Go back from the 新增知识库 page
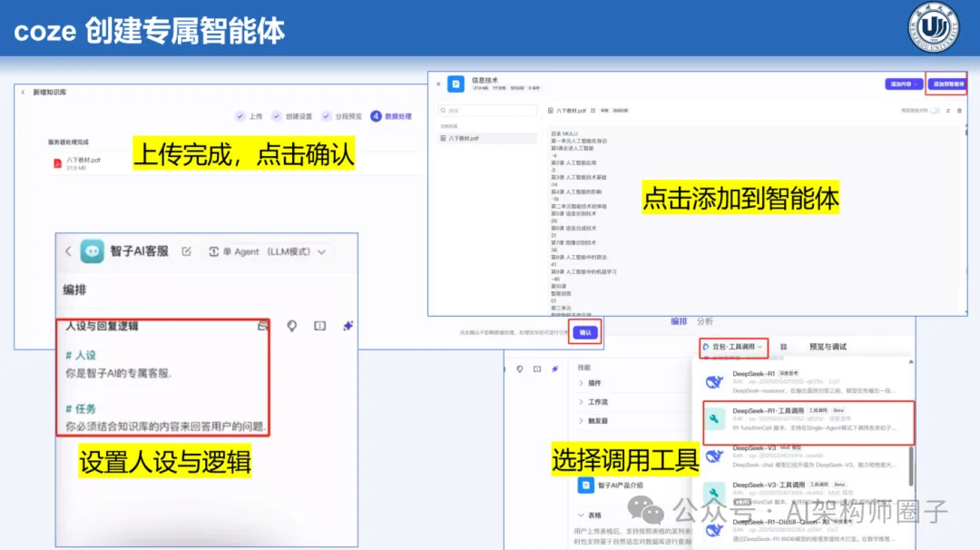The width and height of the screenshot is (980, 550). click(23, 92)
